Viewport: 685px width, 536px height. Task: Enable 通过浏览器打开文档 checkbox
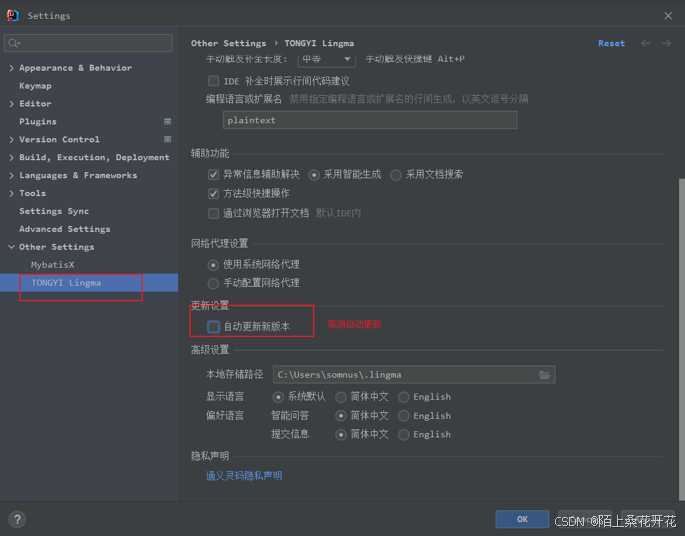[x=213, y=213]
